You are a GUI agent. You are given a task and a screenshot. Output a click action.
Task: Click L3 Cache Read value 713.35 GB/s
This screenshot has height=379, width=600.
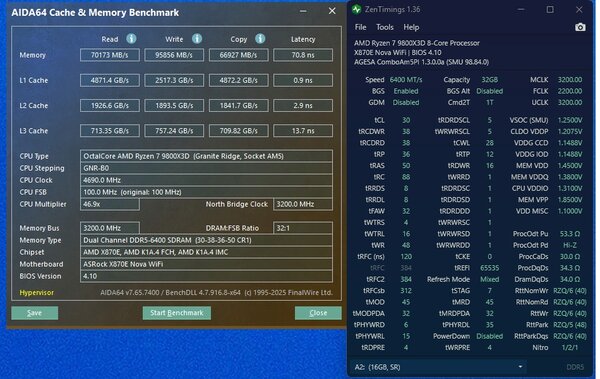(110, 131)
